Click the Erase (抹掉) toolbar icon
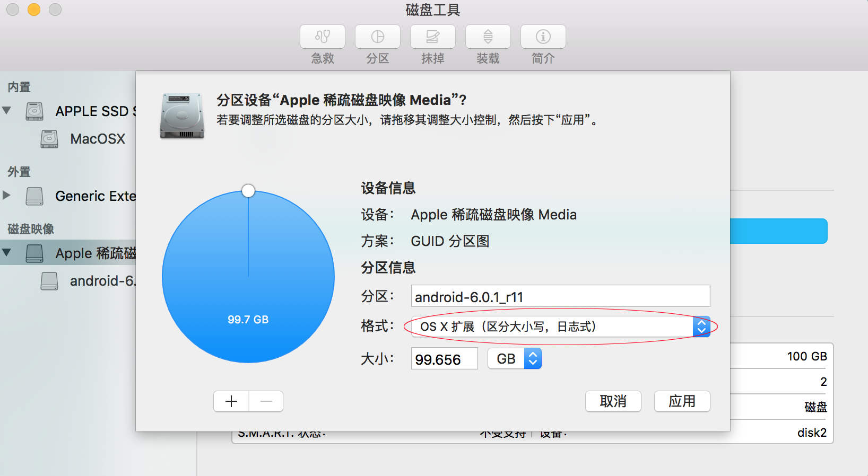The height and width of the screenshot is (476, 868). point(433,37)
